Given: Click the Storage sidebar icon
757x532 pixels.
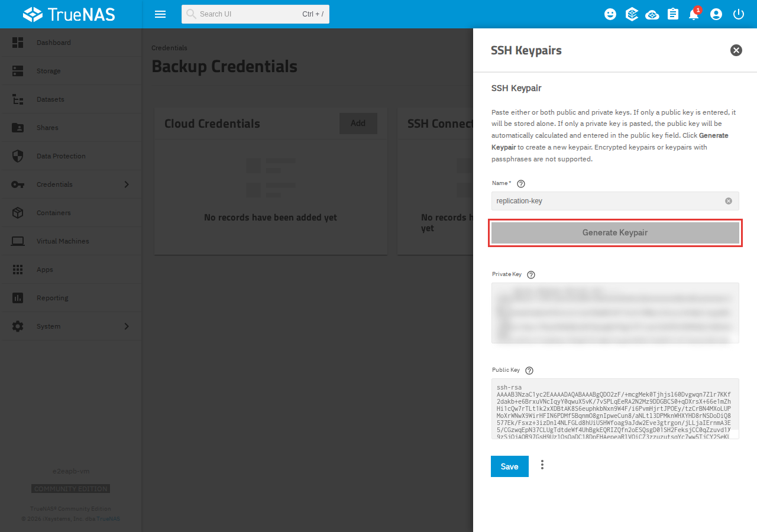Looking at the screenshot, I should 18,71.
